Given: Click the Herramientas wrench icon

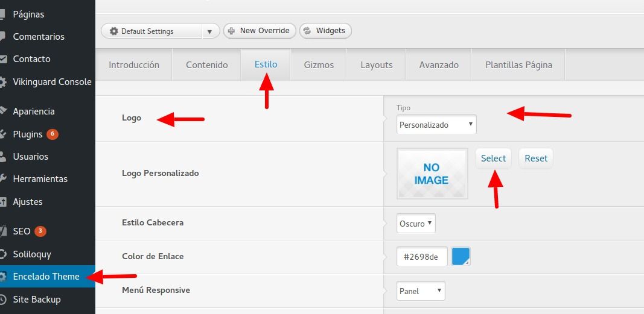Looking at the screenshot, I should coord(3,179).
